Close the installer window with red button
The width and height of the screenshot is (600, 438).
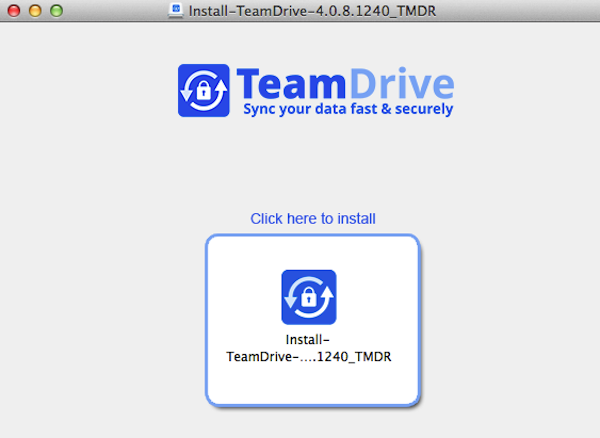point(14,11)
